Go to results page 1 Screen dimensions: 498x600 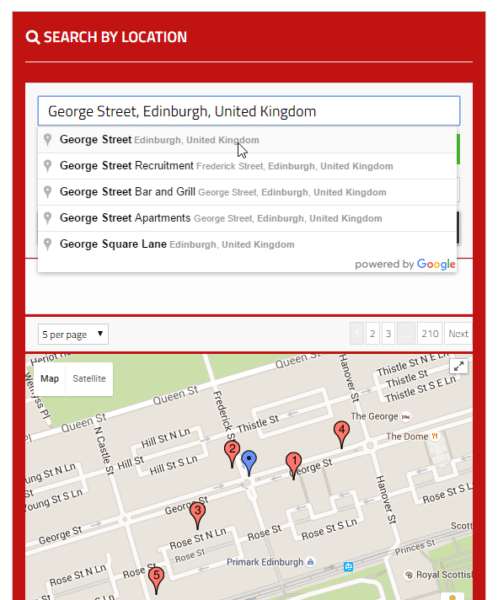coord(357,334)
